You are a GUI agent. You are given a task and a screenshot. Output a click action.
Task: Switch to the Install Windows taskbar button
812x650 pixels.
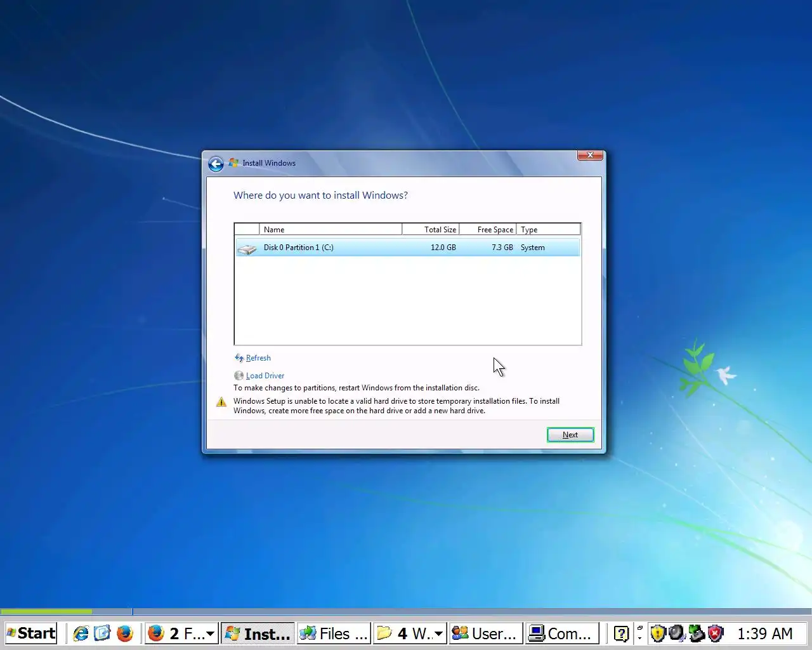[x=258, y=633]
